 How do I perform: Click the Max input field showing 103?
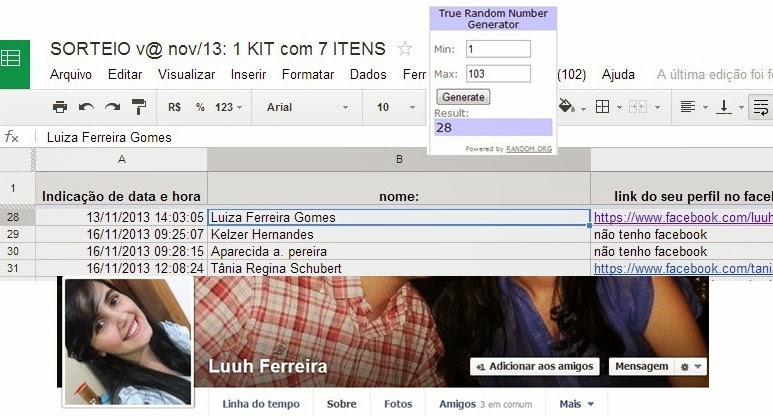498,74
